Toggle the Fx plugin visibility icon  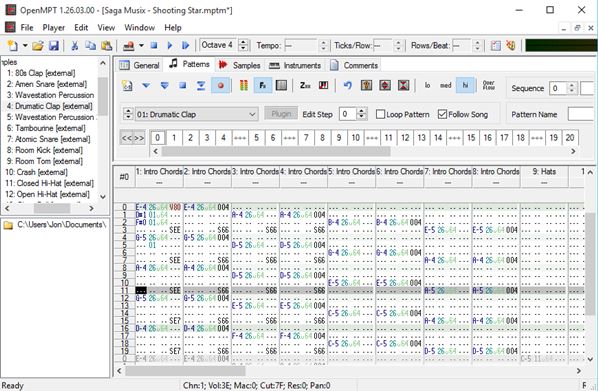(263, 85)
